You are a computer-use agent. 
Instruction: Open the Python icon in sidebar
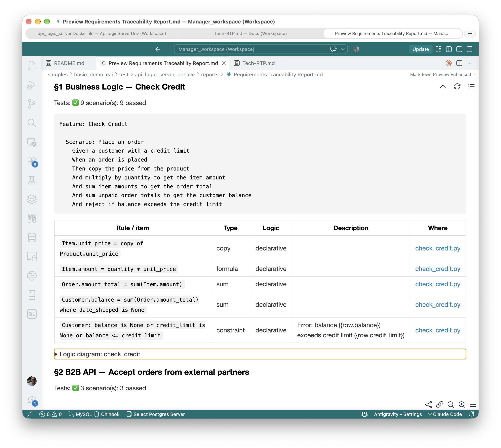click(x=32, y=276)
